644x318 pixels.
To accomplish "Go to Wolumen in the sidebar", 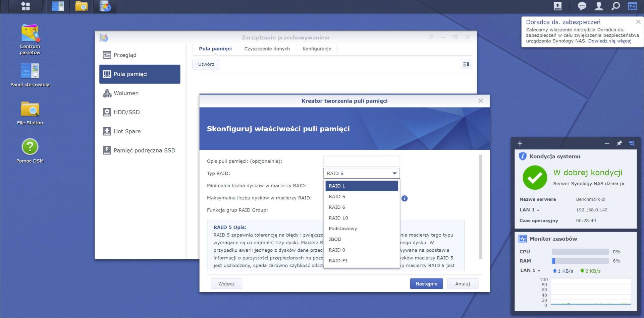I will coord(140,93).
